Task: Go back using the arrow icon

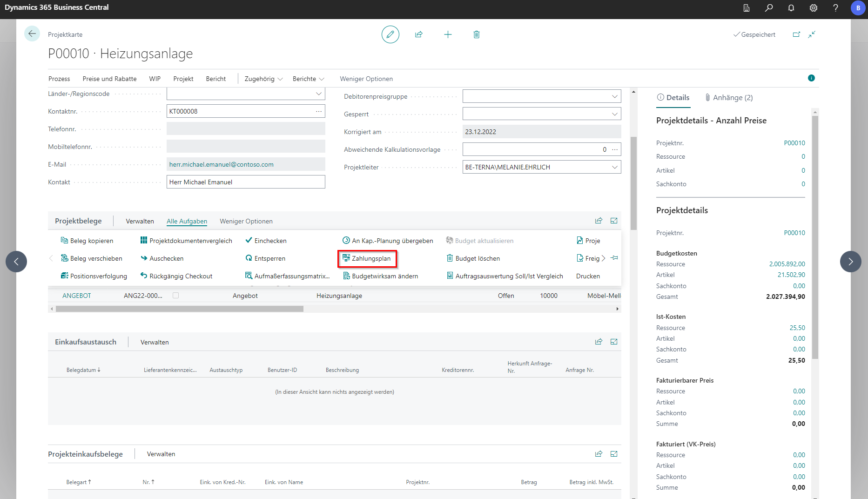Action: pyautogui.click(x=32, y=34)
